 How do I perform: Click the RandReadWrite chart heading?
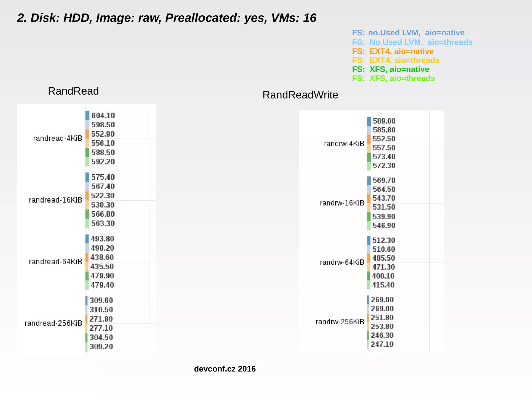coord(300,95)
